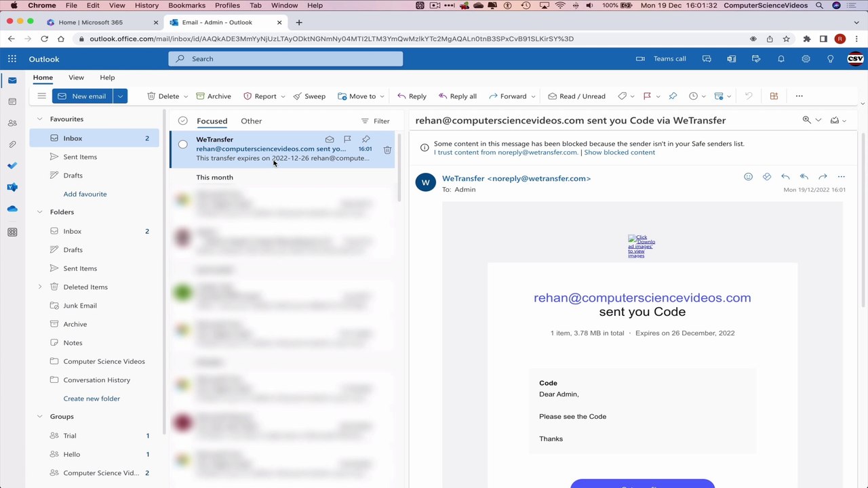Viewport: 868px width, 488px height.
Task: Toggle the navigation pane hamburger button
Action: click(41, 96)
